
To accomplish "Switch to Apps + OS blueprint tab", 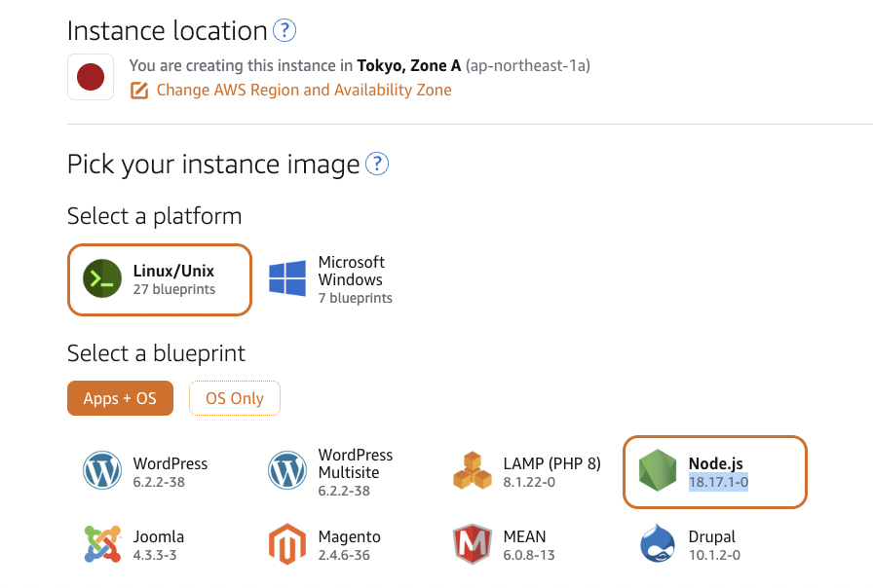I will 120,398.
